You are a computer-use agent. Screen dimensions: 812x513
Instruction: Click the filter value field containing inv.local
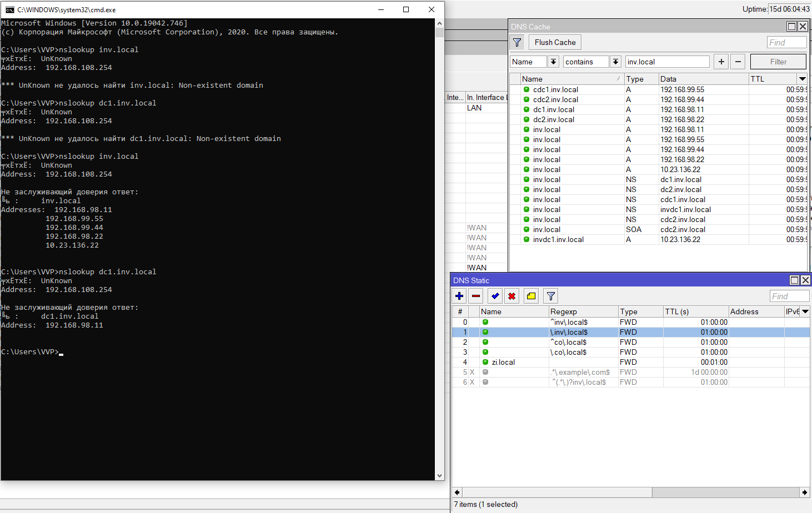pyautogui.click(x=668, y=62)
